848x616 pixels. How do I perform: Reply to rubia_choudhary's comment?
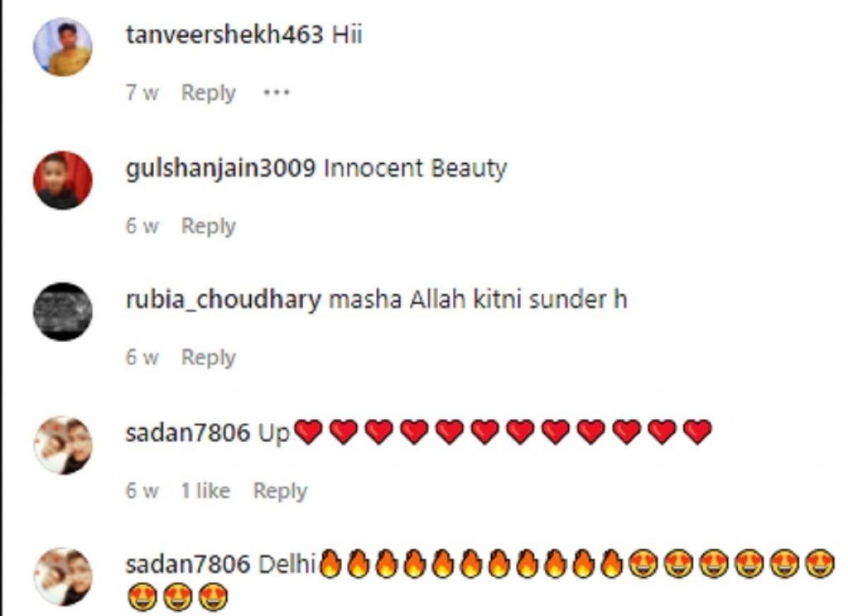[x=208, y=358]
